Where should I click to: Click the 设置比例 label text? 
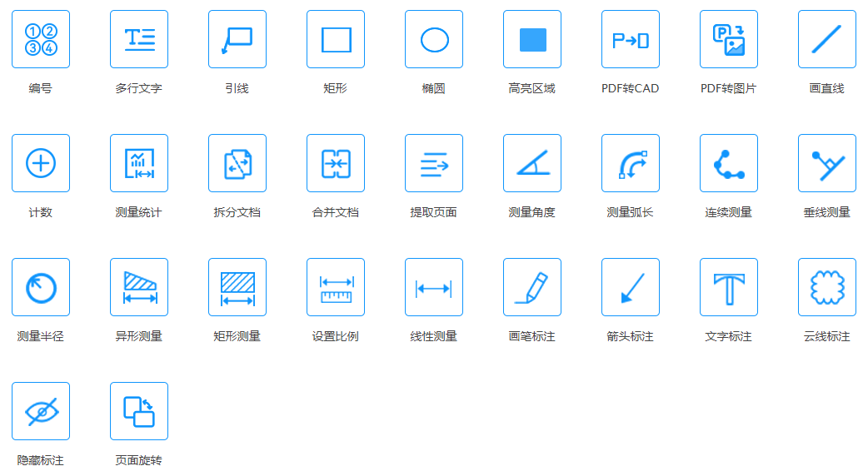336,336
